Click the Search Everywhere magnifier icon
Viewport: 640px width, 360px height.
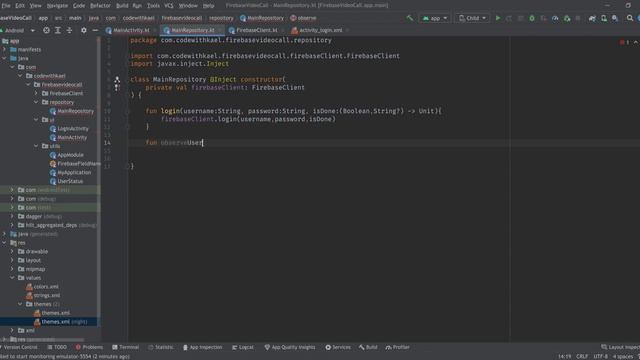tap(630, 18)
